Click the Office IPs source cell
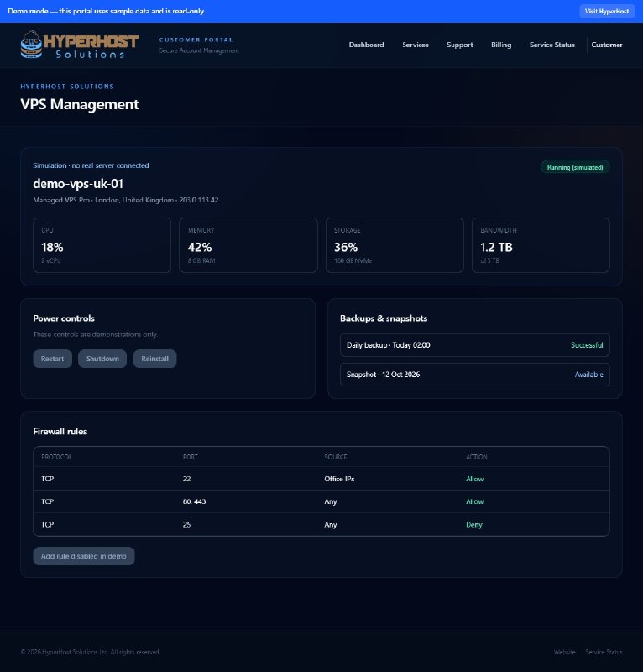Image resolution: width=643 pixels, height=672 pixels. click(x=339, y=479)
